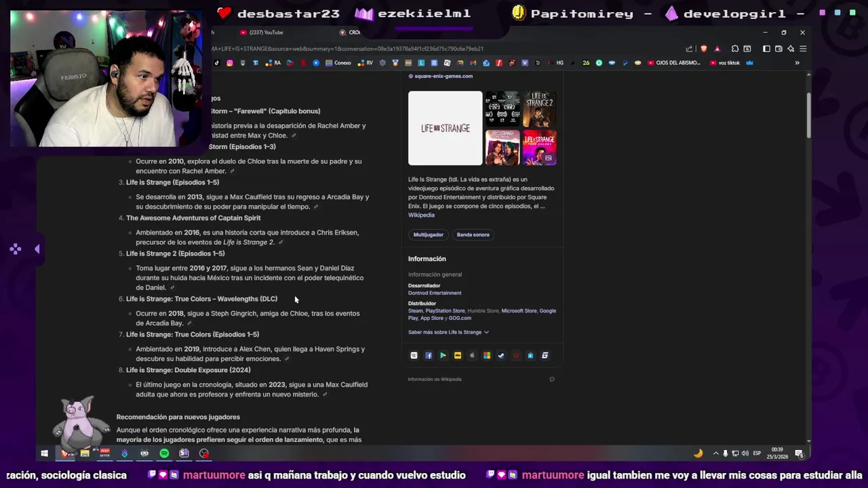Open the GOG source icon with G logo
The height and width of the screenshot is (488, 868).
coord(545,355)
